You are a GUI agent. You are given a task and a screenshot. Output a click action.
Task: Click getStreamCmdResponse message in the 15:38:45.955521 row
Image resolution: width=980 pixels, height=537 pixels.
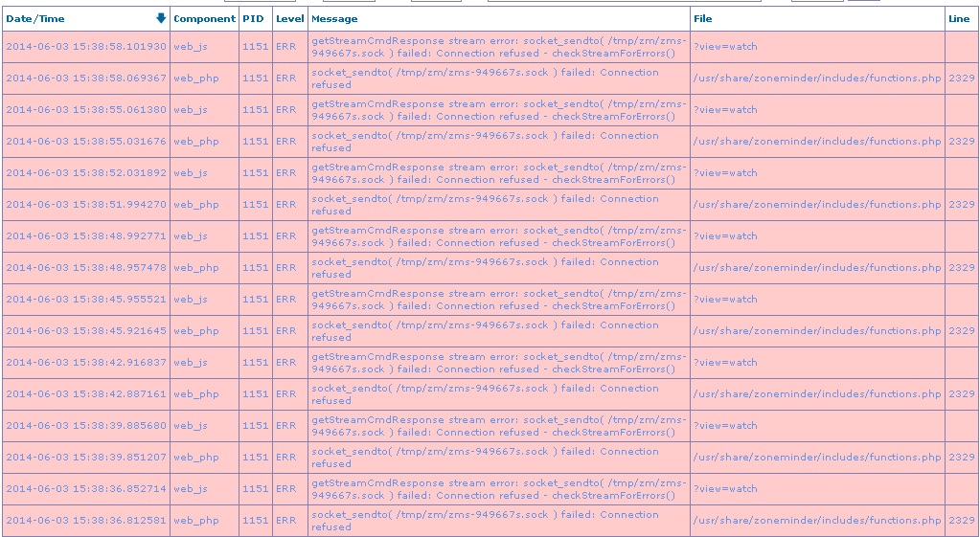pos(499,299)
